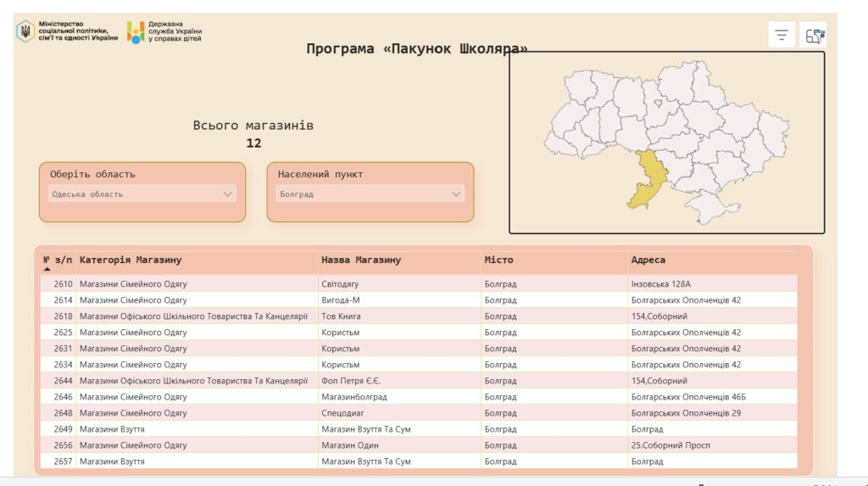Sort by Назва Магазину column header

pyautogui.click(x=361, y=260)
